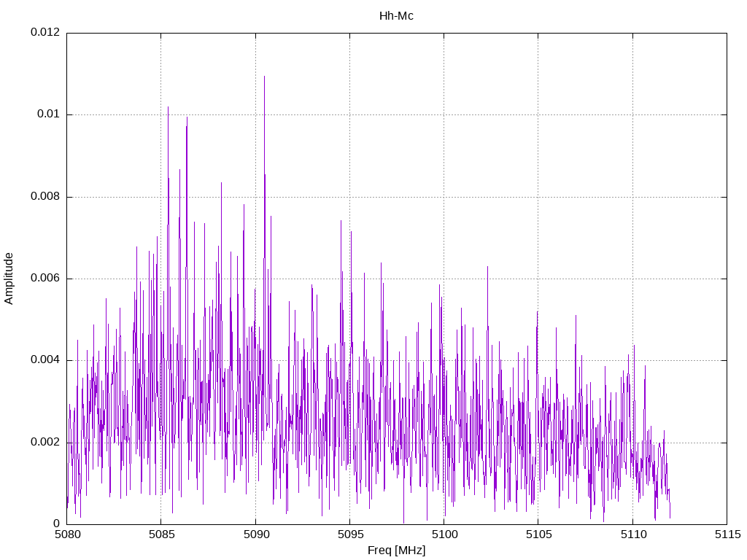Click the y-axis tick label '0.008'
The height and width of the screenshot is (560, 747).
(x=45, y=197)
